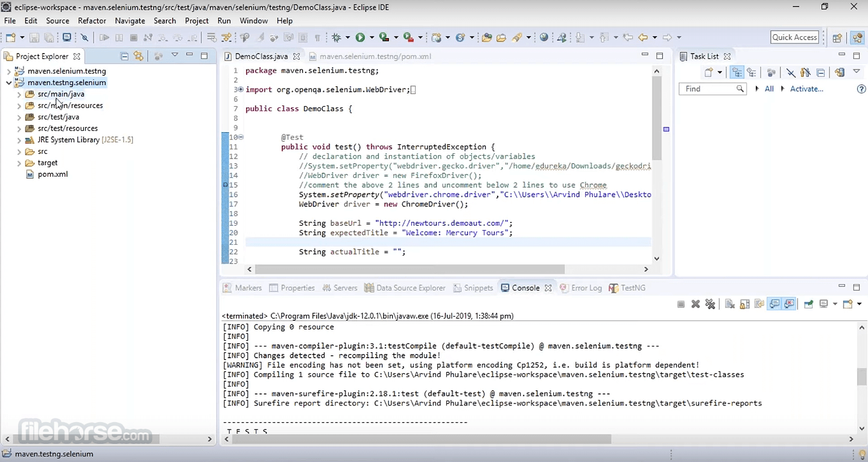Image resolution: width=868 pixels, height=462 pixels.
Task: Open the Run button dropdown arrow
Action: (x=372, y=37)
